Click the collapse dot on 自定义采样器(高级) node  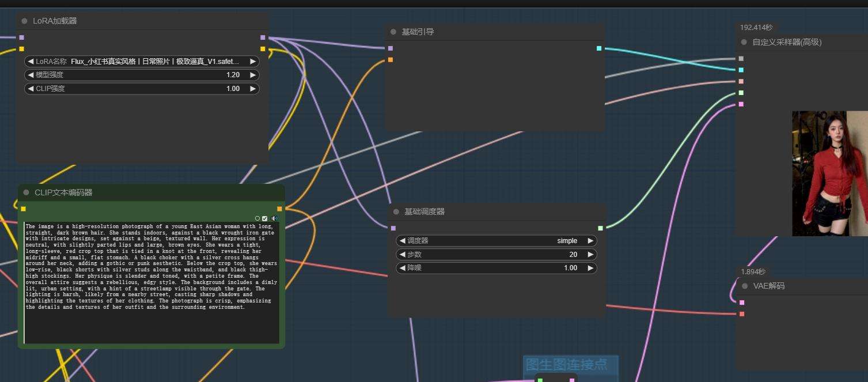click(744, 42)
